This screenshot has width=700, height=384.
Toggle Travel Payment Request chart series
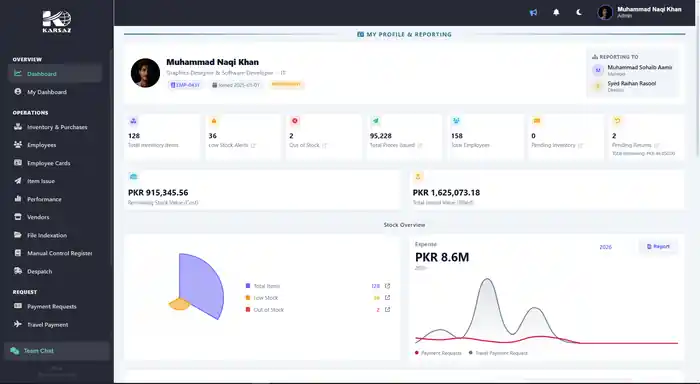tap(498, 353)
